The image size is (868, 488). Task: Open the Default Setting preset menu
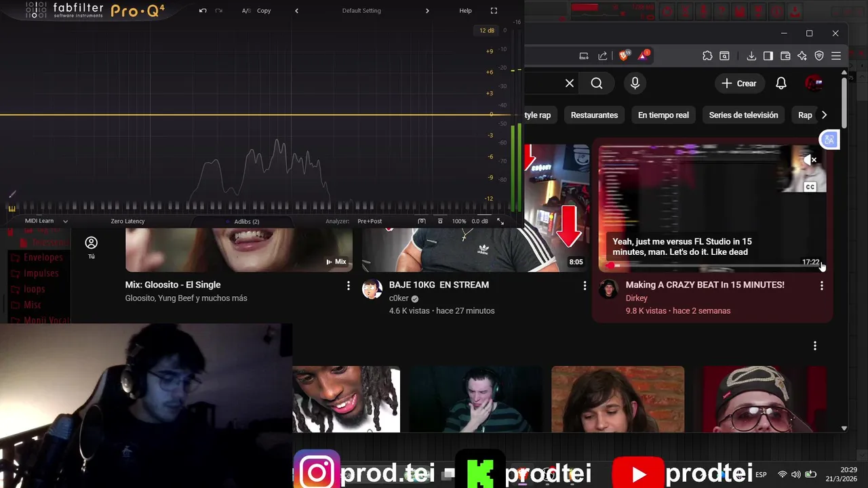361,11
